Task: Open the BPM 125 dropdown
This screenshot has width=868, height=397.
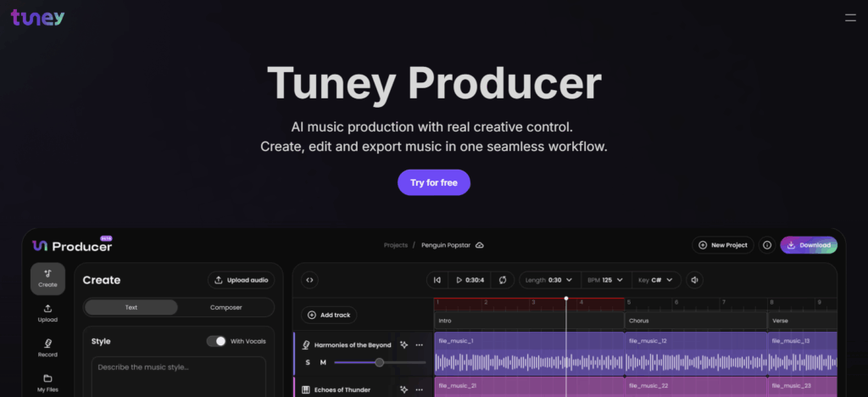Action: pyautogui.click(x=605, y=280)
